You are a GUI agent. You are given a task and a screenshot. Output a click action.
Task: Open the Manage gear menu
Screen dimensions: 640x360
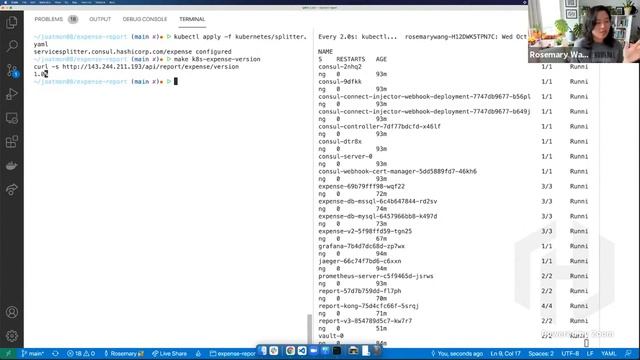coord(11,336)
